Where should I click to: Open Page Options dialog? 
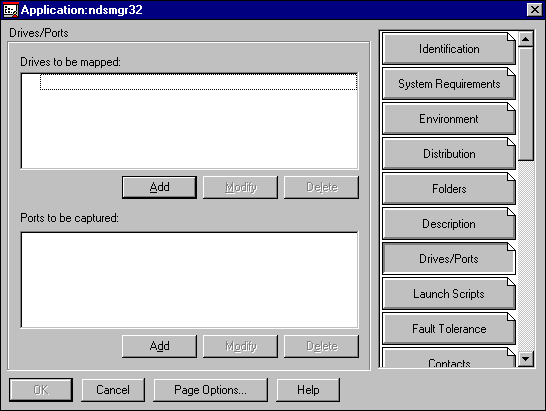[x=211, y=390]
